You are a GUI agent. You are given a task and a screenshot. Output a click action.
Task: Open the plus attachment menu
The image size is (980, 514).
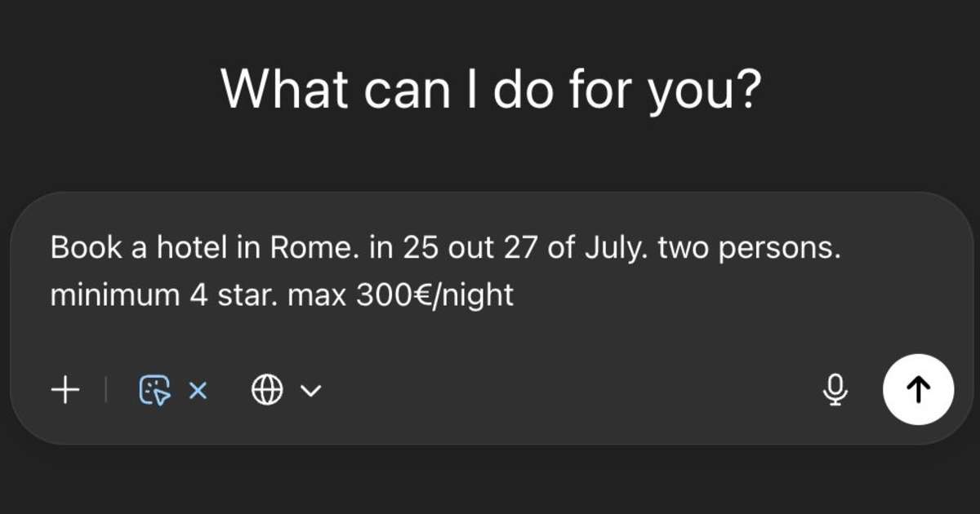65,391
